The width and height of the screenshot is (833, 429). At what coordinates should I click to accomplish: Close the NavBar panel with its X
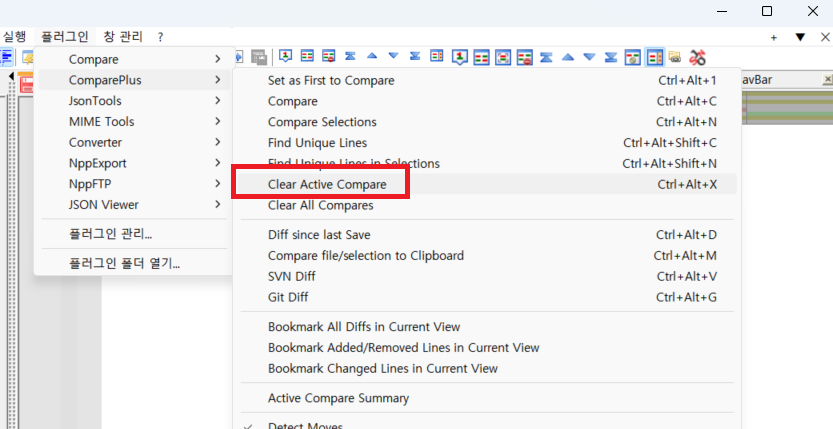(826, 79)
